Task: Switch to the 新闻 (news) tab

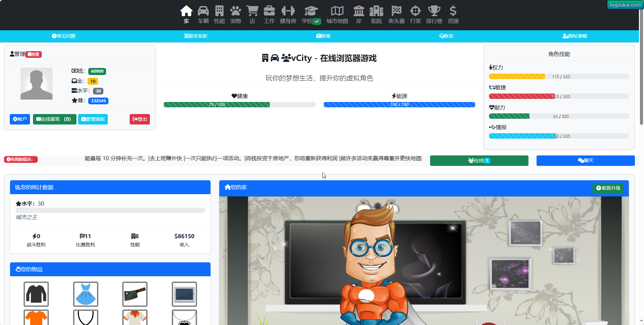Action: click(323, 36)
